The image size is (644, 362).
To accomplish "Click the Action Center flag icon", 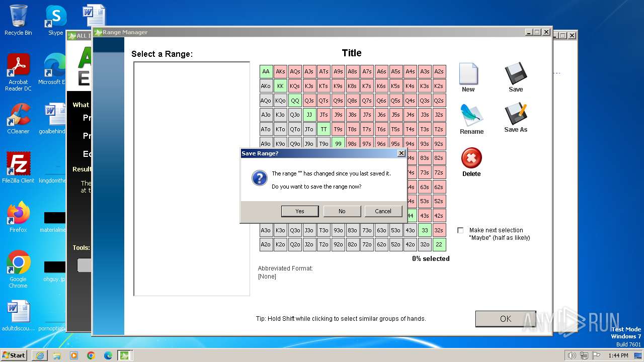I will coord(596,355).
